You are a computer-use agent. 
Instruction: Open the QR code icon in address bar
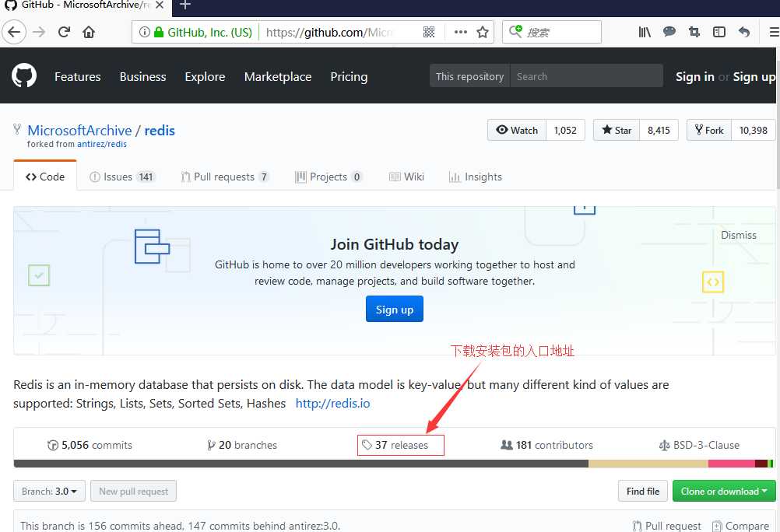point(429,33)
